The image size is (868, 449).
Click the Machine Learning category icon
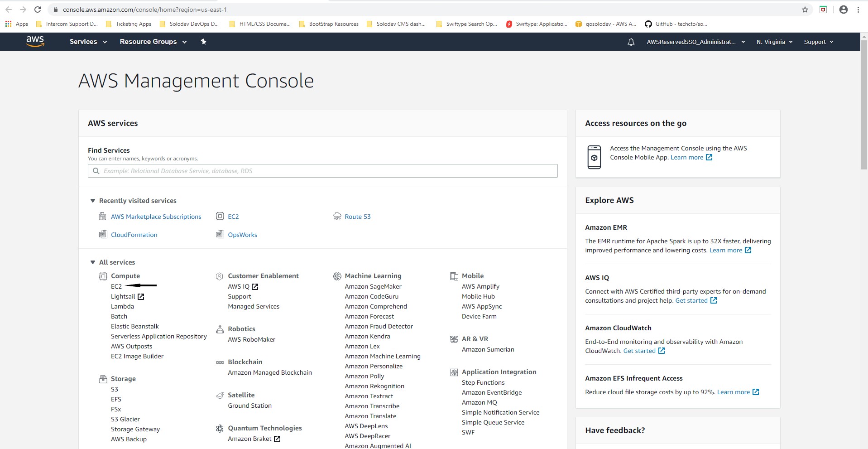tap(337, 276)
